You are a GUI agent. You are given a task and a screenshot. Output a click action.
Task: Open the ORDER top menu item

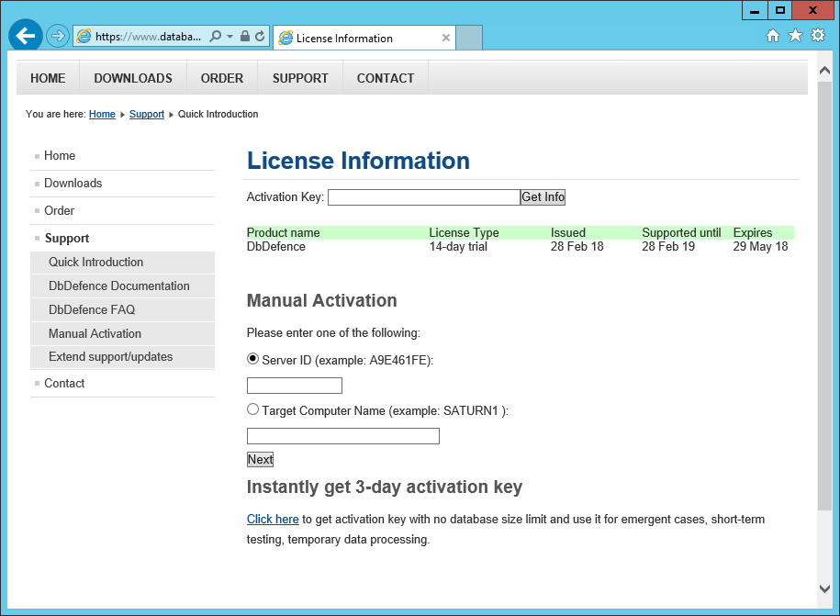click(222, 78)
